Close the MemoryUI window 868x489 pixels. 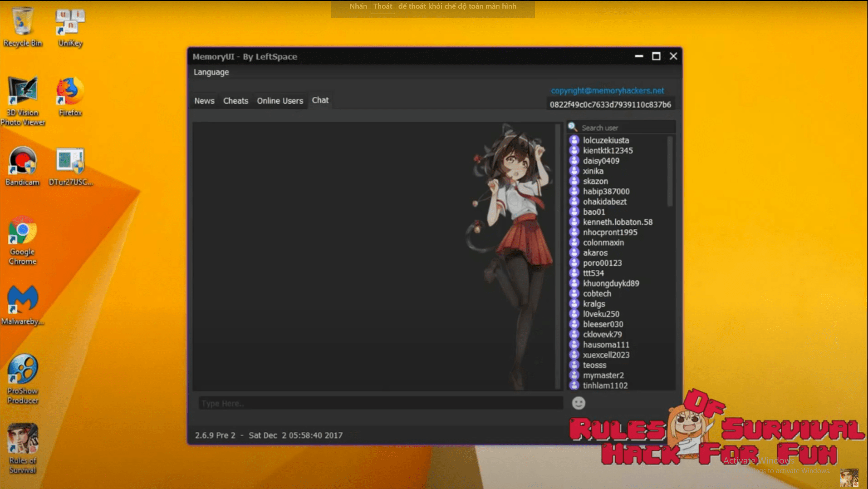click(673, 56)
